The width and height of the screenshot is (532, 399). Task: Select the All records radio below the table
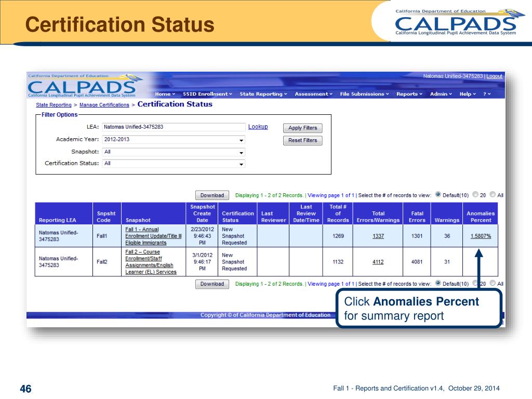point(493,283)
